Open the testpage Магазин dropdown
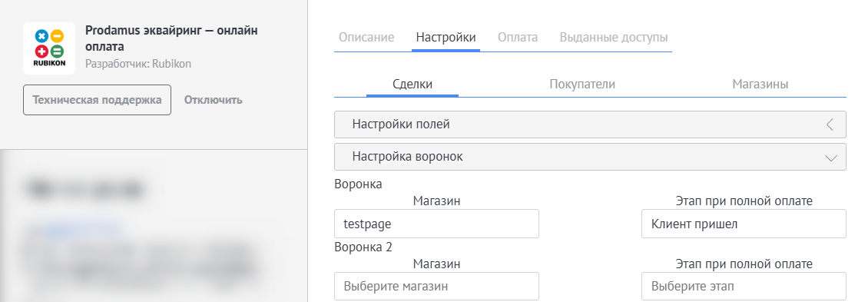This screenshot has width=868, height=302. [x=437, y=224]
